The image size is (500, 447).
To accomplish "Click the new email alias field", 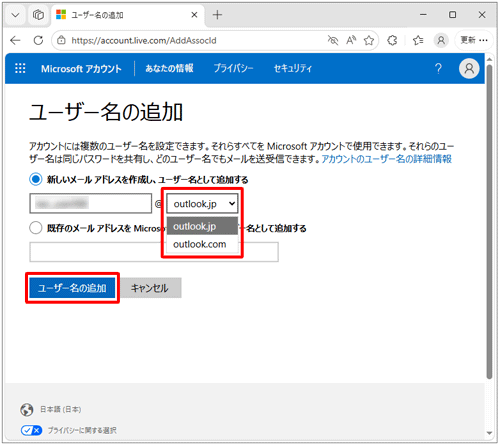I will (x=91, y=203).
